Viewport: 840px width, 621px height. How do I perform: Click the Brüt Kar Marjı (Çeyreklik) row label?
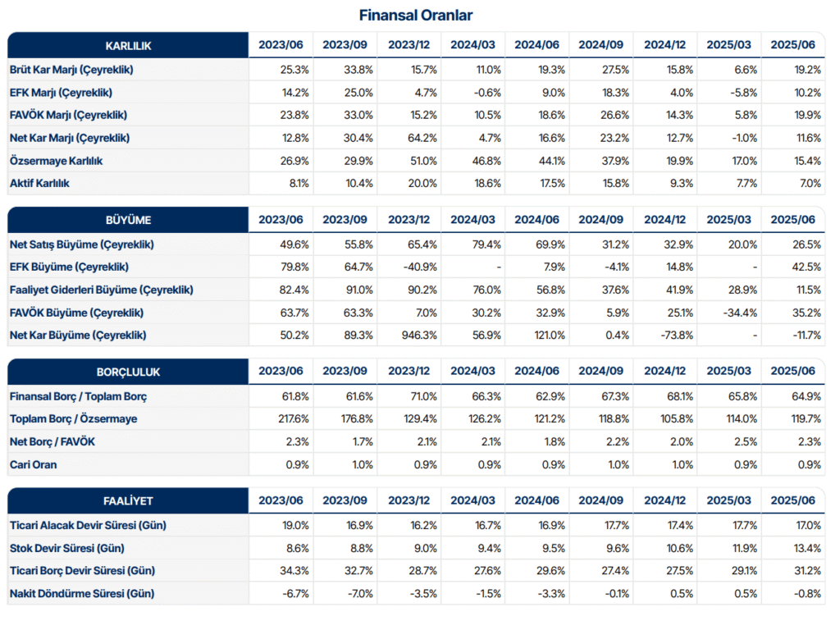(x=71, y=70)
